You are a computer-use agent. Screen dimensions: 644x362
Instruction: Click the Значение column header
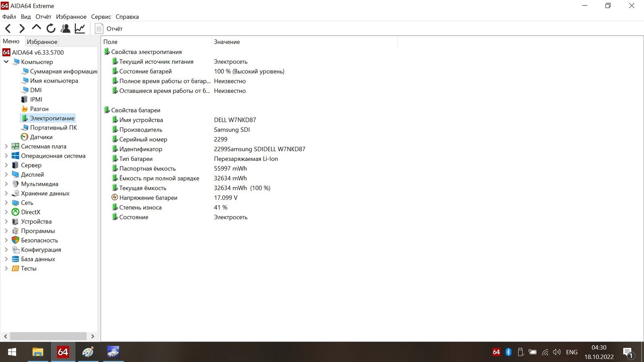point(305,41)
